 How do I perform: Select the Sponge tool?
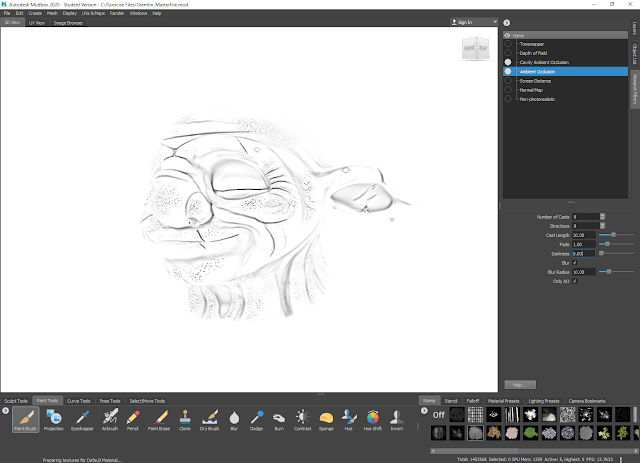326,420
